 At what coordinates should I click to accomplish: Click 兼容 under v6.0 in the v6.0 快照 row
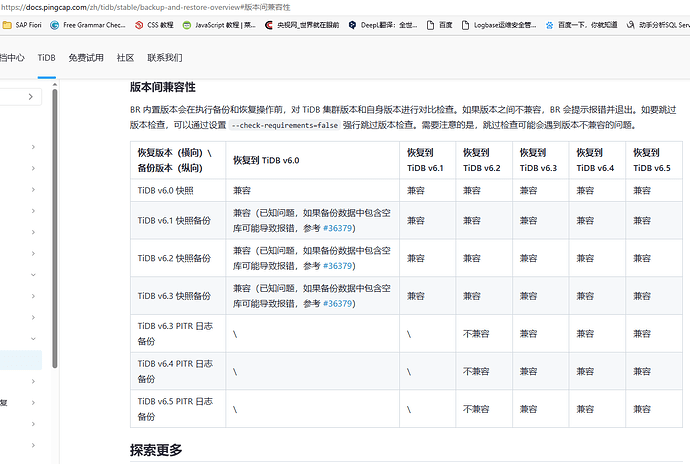click(242, 191)
